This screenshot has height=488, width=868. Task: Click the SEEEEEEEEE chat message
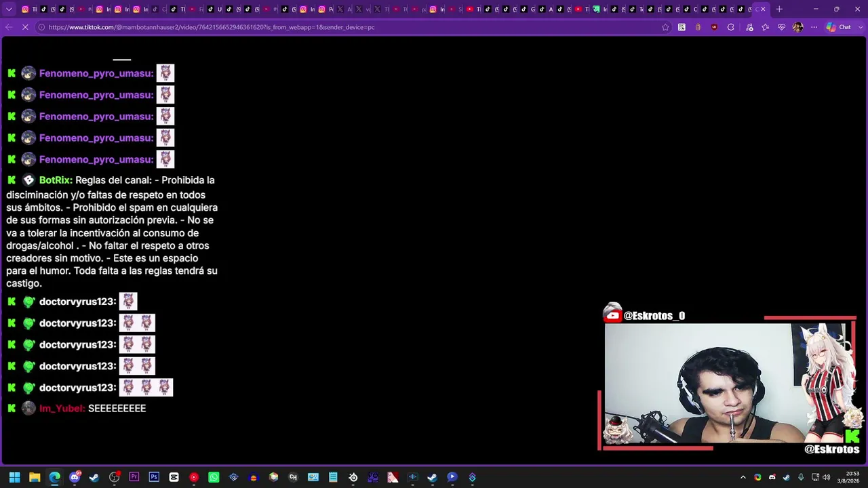(x=117, y=409)
